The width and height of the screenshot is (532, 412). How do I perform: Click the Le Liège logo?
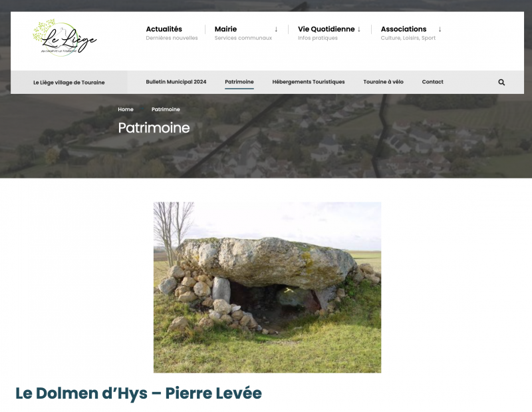[x=64, y=37]
